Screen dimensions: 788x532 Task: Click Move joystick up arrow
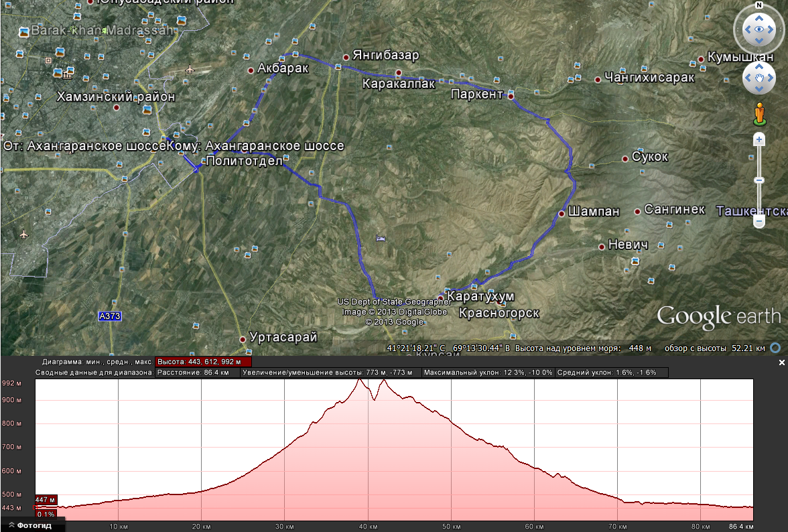click(759, 68)
